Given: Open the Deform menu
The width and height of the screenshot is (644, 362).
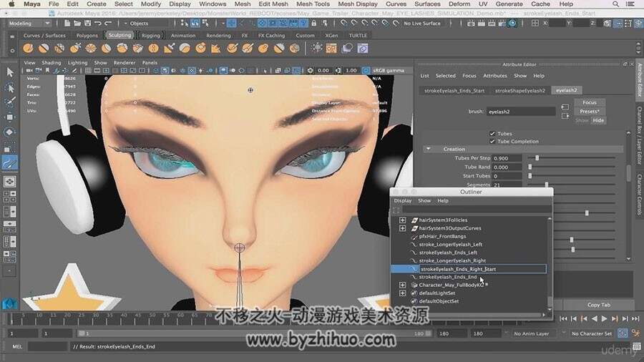Looking at the screenshot, I should (x=459, y=4).
